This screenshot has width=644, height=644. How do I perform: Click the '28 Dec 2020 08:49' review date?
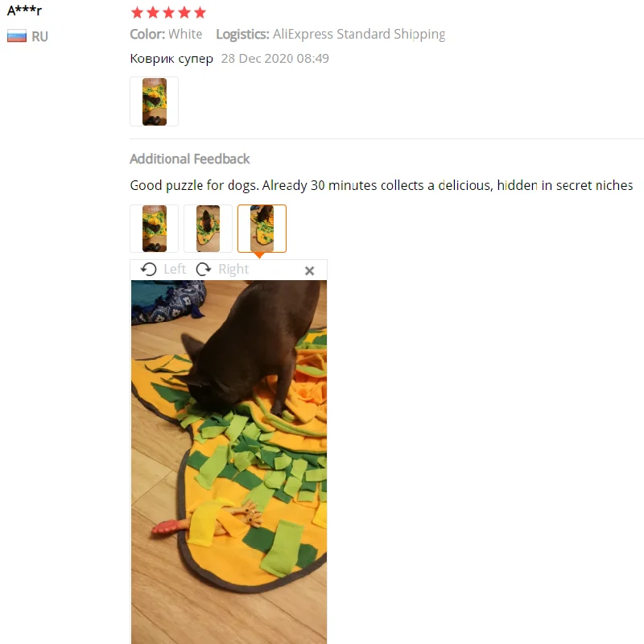275,58
